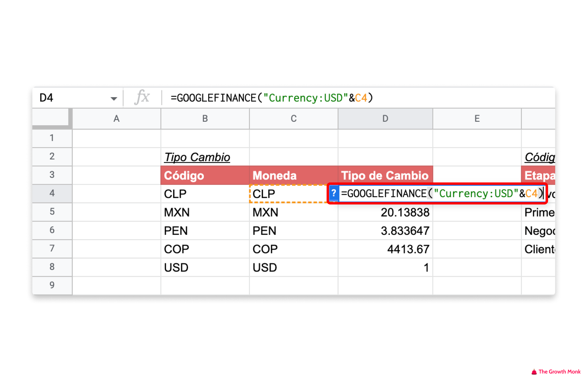Click the formula bar GOOGLEFINANCE text
Image resolution: width=588 pixels, height=382 pixels.
(272, 98)
